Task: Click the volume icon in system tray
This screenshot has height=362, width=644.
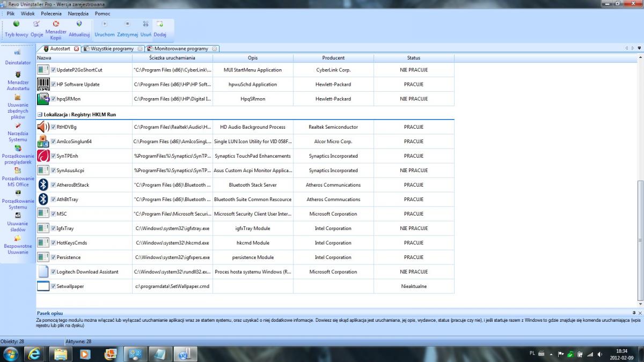Action: (601, 354)
